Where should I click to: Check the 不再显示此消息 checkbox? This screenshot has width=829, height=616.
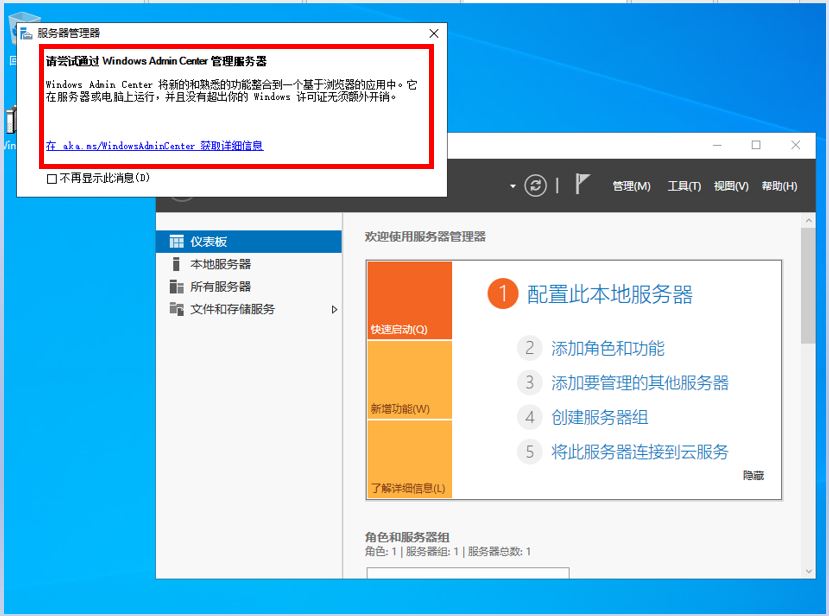[x=50, y=178]
